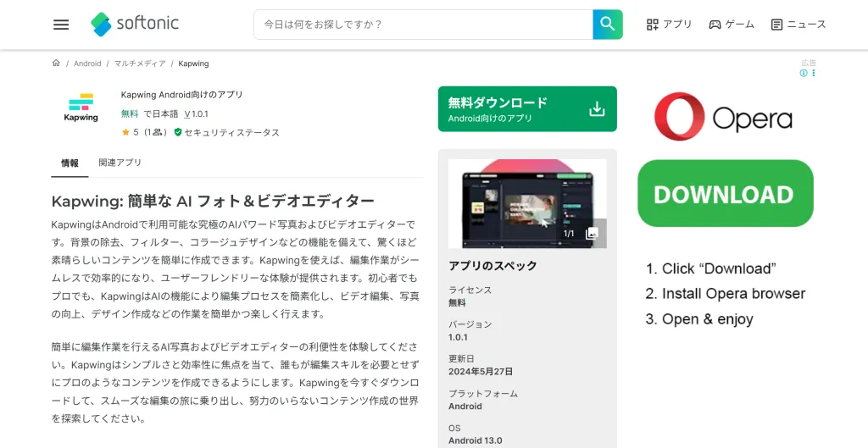The width and height of the screenshot is (868, 448).
Task: Open the screenshot gallery icon
Action: click(592, 234)
